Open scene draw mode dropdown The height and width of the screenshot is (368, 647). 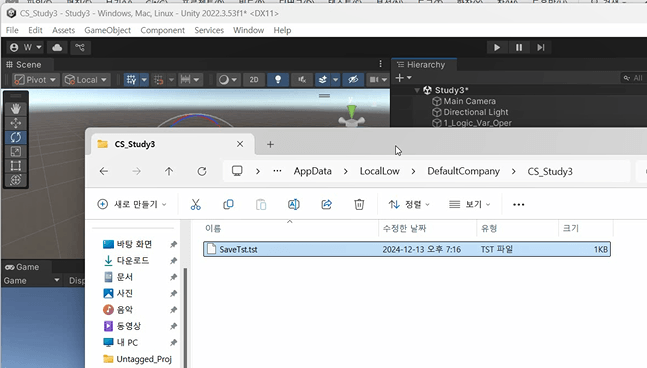pyautogui.click(x=228, y=80)
